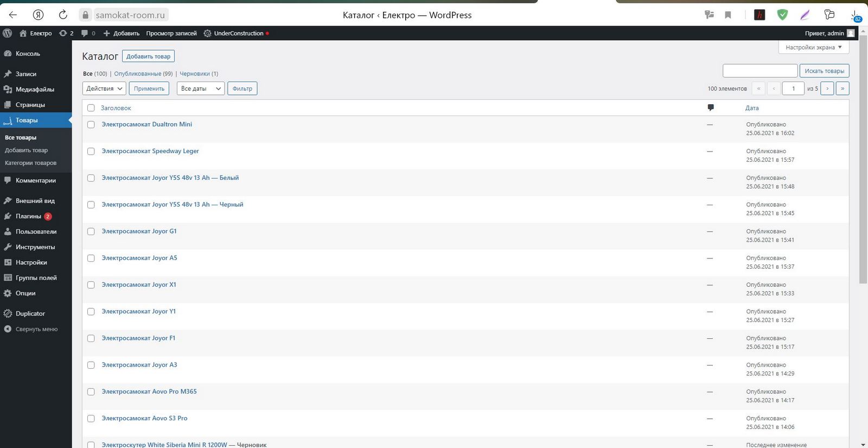Image resolution: width=868 pixels, height=448 pixels.
Task: Toggle the select-all checkbox beside Заголовок
Action: tap(91, 108)
